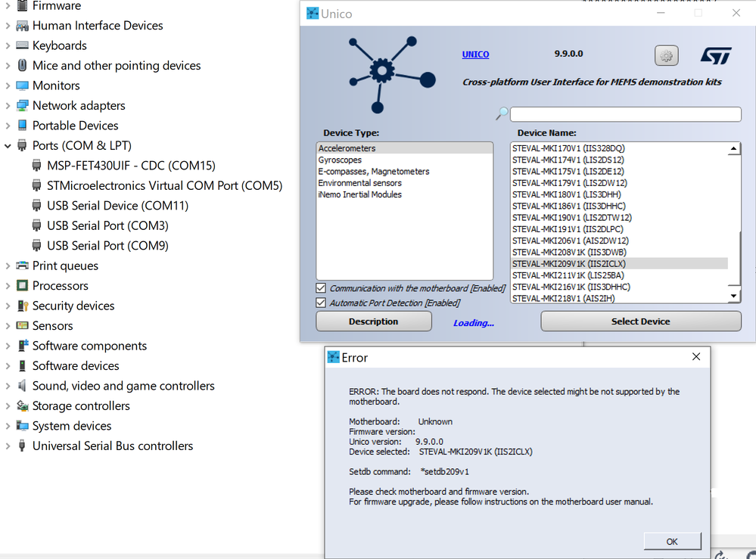Select STEVAL-MKI179V1 (LIS2DW12) device

619,183
